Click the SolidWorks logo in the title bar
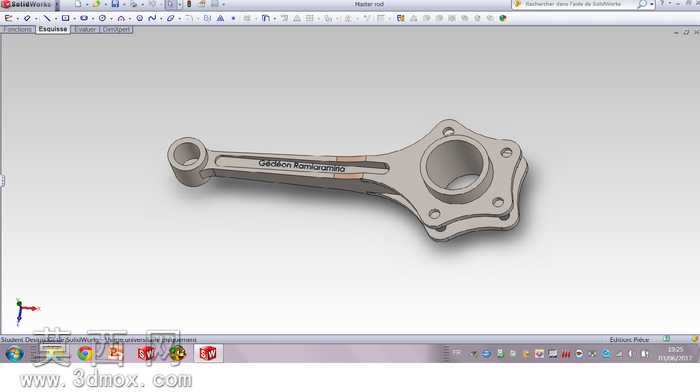This screenshot has height=392, width=700. (x=27, y=4)
